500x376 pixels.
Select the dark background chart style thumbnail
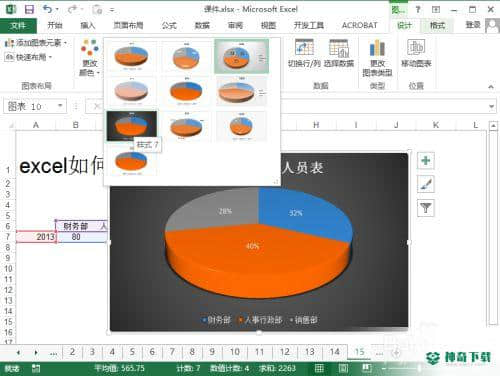tap(131, 126)
